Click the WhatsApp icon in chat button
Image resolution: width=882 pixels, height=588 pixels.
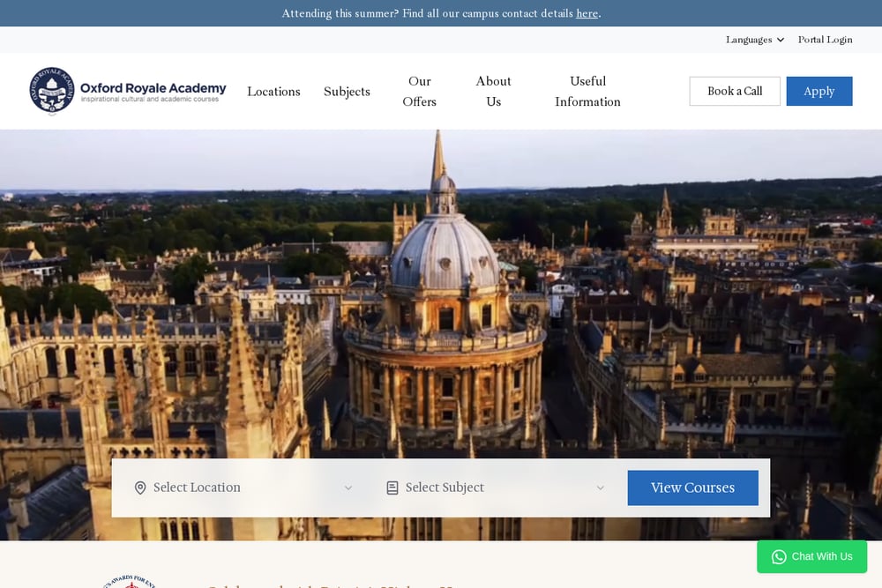tap(779, 556)
